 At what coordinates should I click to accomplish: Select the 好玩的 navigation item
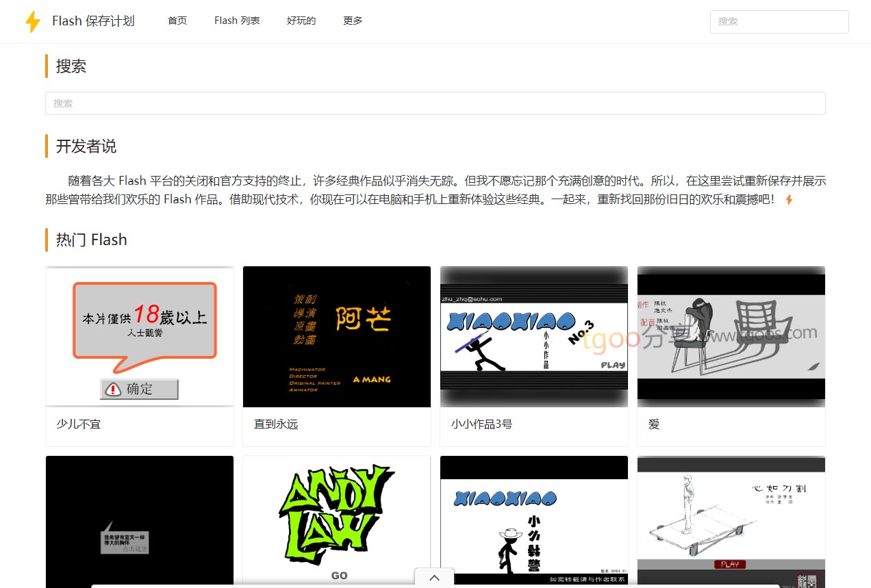[301, 21]
